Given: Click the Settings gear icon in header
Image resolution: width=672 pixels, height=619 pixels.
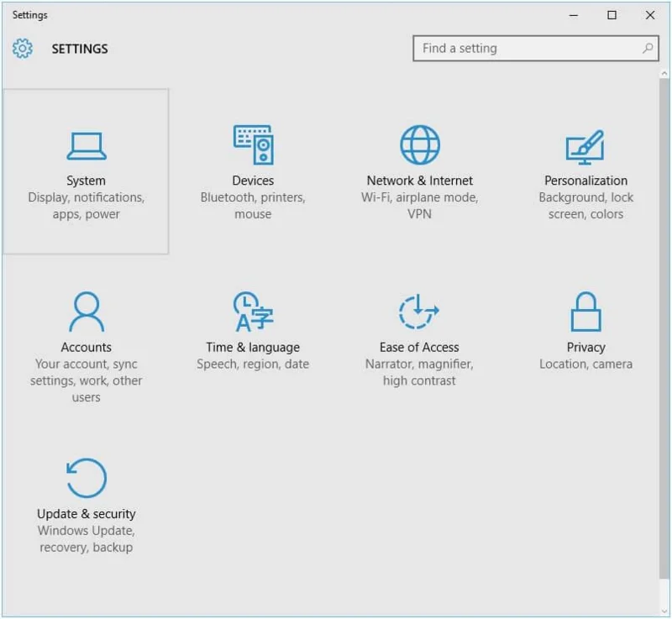Looking at the screenshot, I should (x=23, y=49).
